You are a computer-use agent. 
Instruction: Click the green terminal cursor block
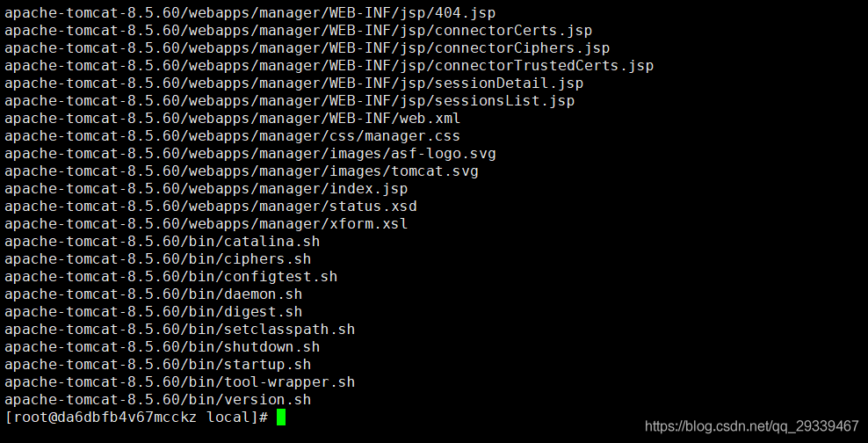tap(281, 417)
